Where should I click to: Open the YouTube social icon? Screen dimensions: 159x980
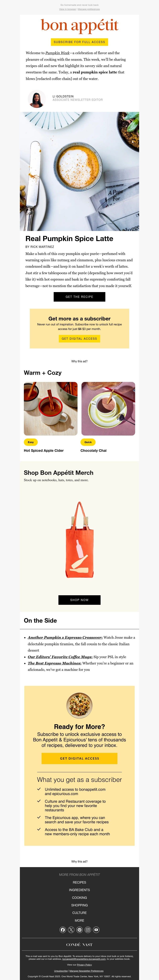96,930
